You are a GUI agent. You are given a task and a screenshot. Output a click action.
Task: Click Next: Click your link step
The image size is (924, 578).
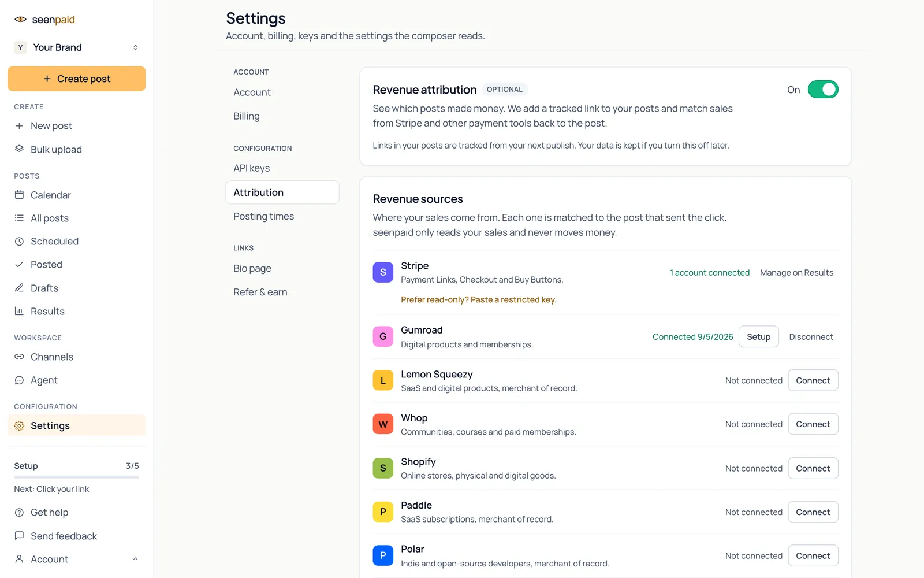51,489
